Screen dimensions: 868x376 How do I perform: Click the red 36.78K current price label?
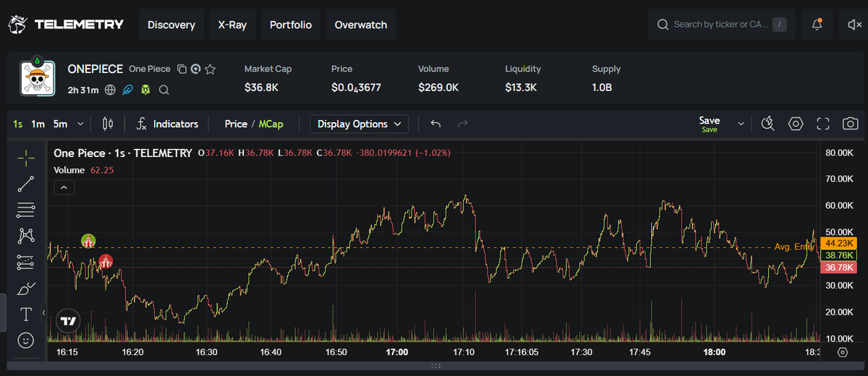pyautogui.click(x=840, y=268)
